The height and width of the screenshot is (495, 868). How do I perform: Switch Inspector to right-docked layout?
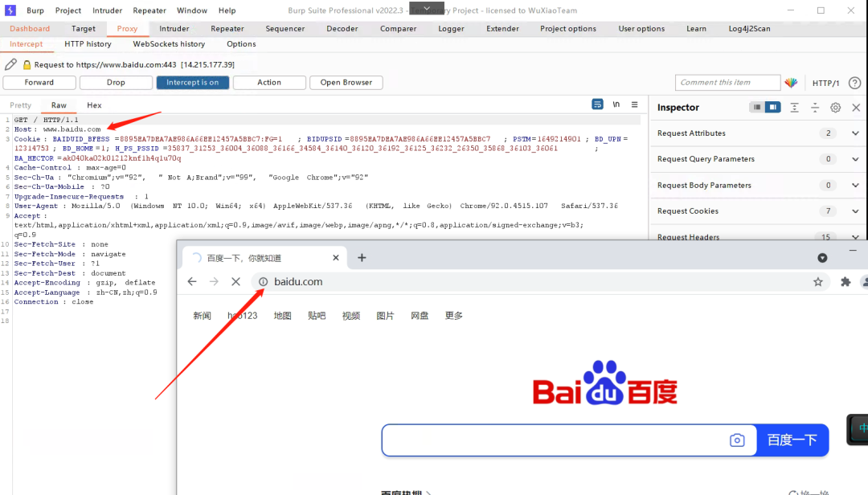(772, 108)
